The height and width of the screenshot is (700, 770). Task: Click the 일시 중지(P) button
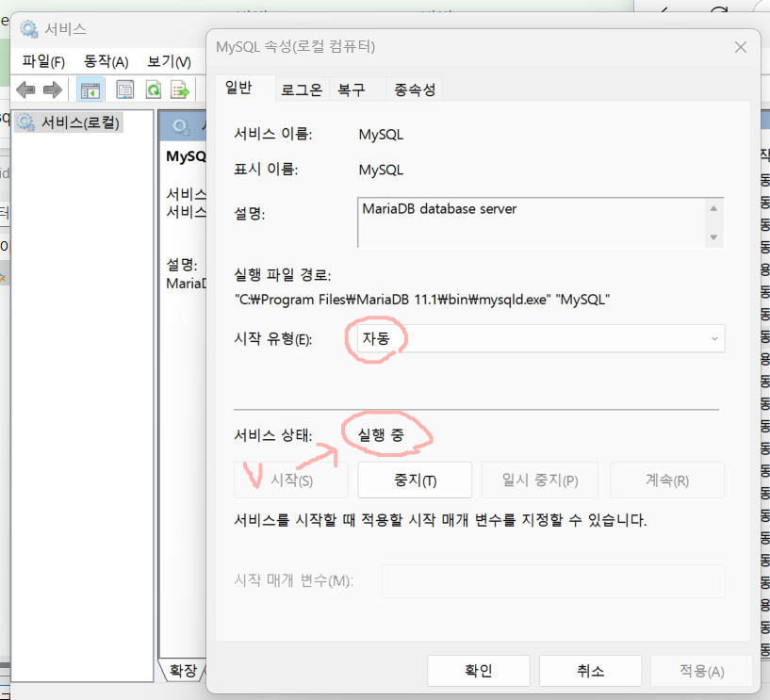540,480
